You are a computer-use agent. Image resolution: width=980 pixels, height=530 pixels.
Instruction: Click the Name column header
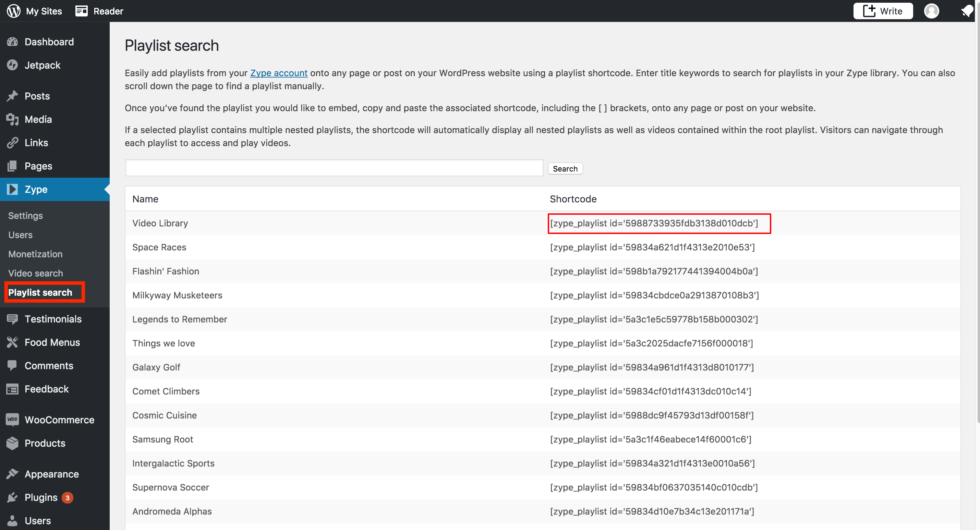tap(145, 199)
